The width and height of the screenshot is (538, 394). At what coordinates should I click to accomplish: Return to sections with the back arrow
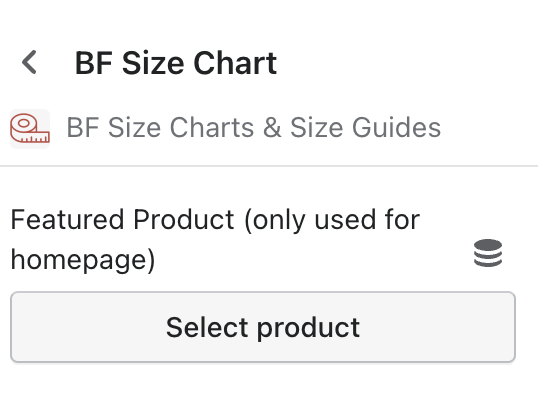tap(29, 62)
